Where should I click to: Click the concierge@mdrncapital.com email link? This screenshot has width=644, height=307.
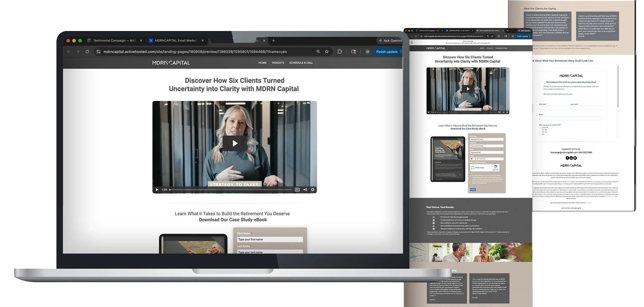coord(564,152)
